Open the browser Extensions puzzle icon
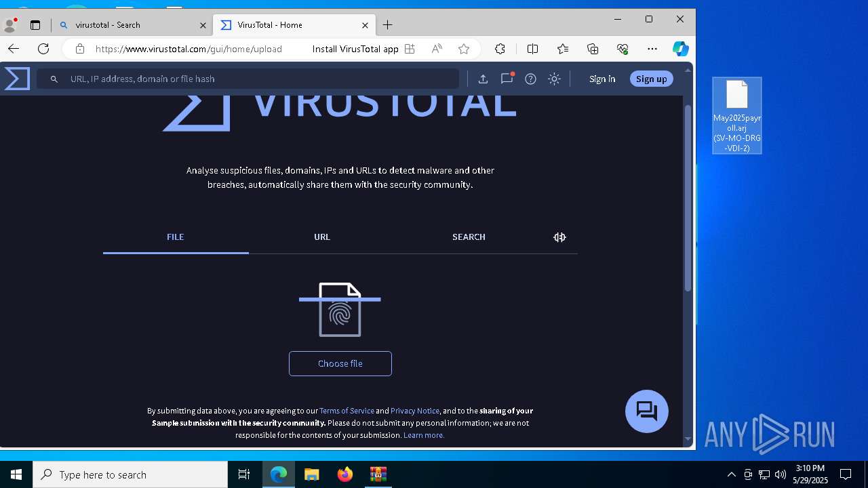The width and height of the screenshot is (868, 488). 500,49
